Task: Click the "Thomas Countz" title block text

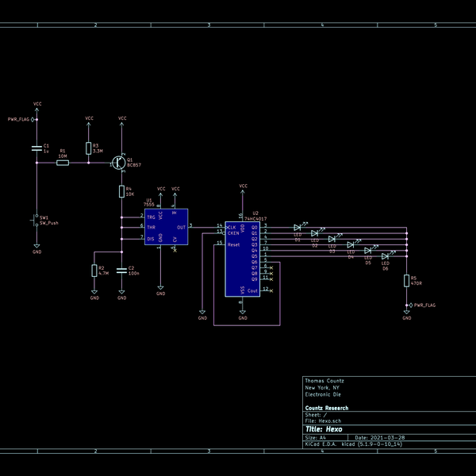Action: tap(324, 381)
